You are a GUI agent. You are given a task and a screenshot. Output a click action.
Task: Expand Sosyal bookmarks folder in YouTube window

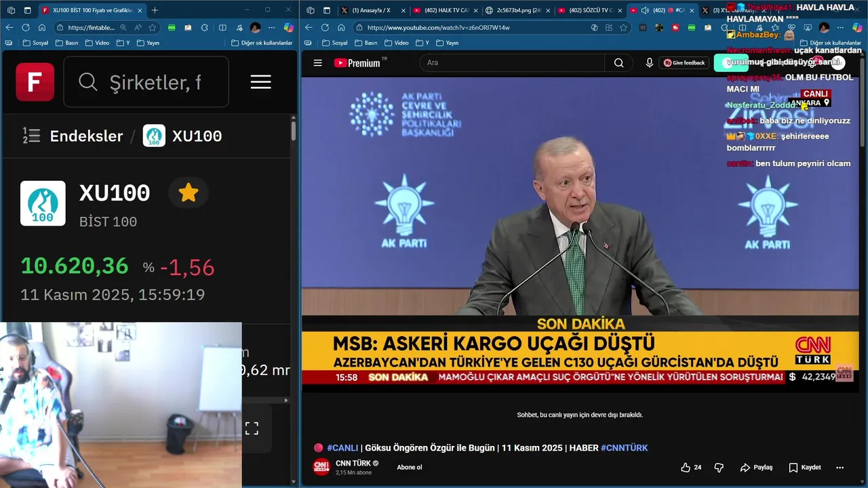335,43
